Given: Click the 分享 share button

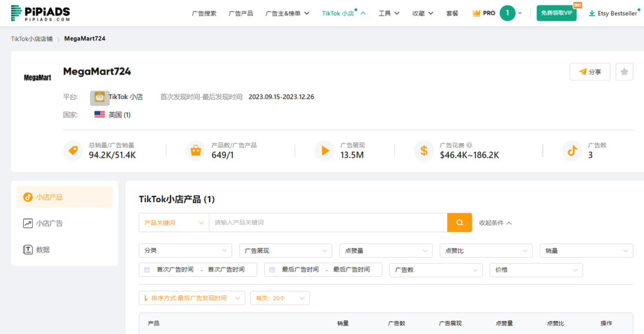Looking at the screenshot, I should pos(590,72).
